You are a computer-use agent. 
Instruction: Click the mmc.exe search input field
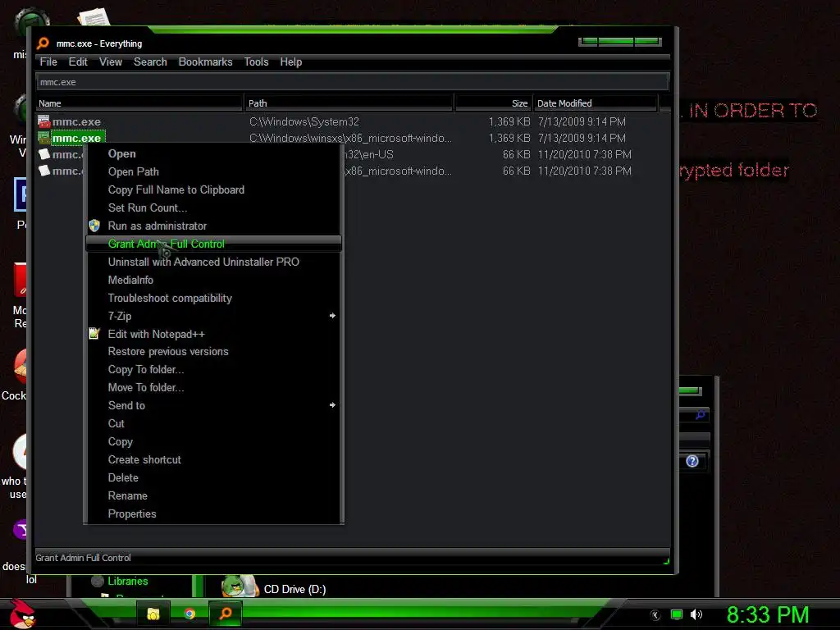click(353, 82)
